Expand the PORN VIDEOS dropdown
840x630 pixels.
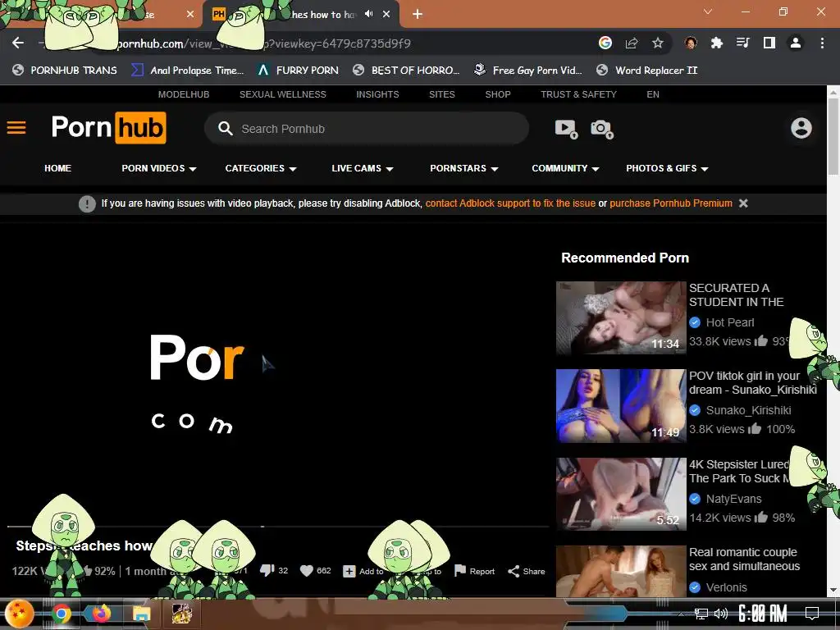(x=158, y=168)
